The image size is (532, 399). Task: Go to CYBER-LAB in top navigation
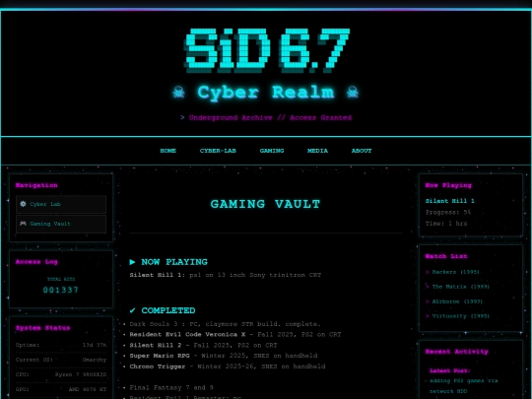218,151
